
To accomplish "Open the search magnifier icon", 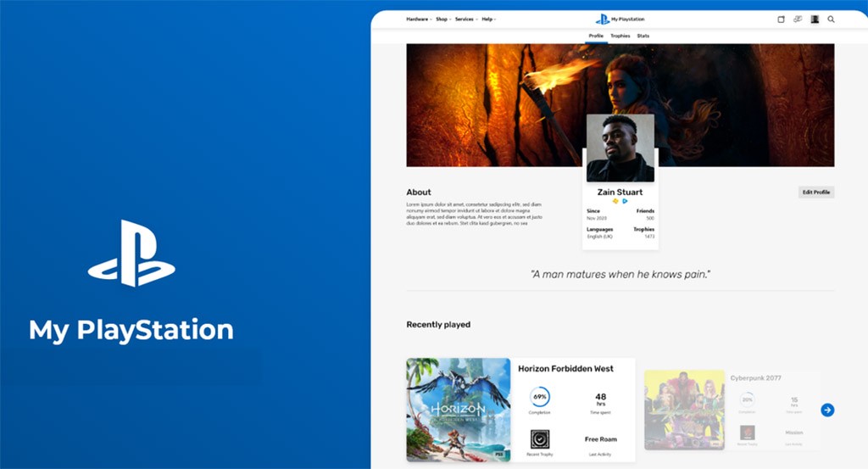I will [831, 19].
